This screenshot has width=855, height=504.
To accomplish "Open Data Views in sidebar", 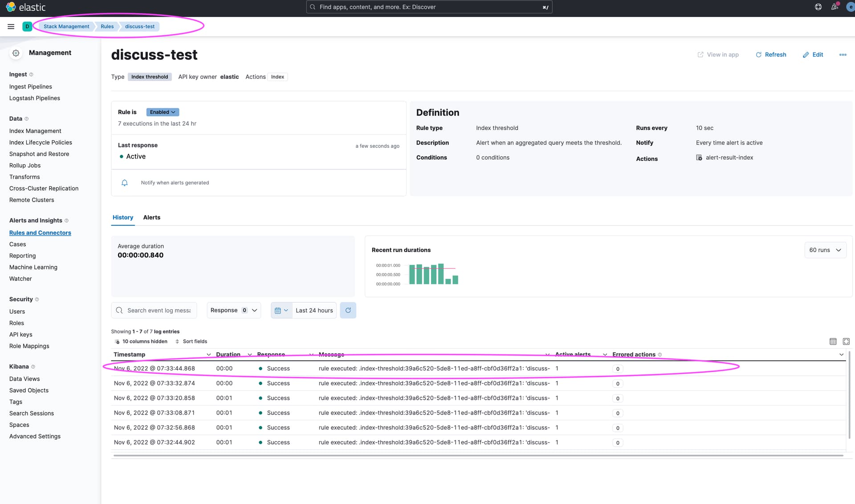I will tap(24, 379).
